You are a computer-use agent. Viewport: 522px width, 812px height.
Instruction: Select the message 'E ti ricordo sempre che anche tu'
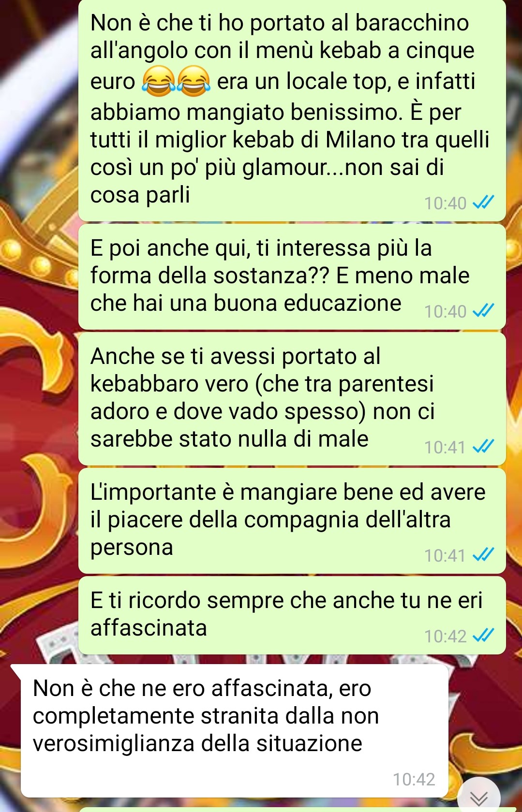coord(292,615)
